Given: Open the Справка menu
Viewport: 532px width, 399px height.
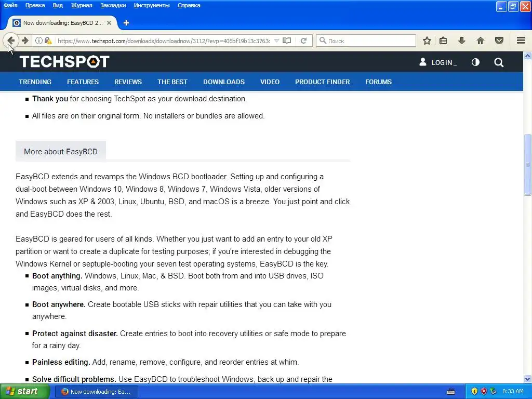Looking at the screenshot, I should click(189, 5).
